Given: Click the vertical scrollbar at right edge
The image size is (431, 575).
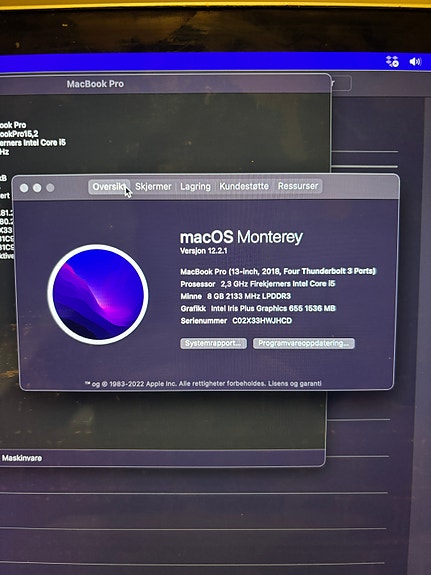Looking at the screenshot, I should pos(427,330).
